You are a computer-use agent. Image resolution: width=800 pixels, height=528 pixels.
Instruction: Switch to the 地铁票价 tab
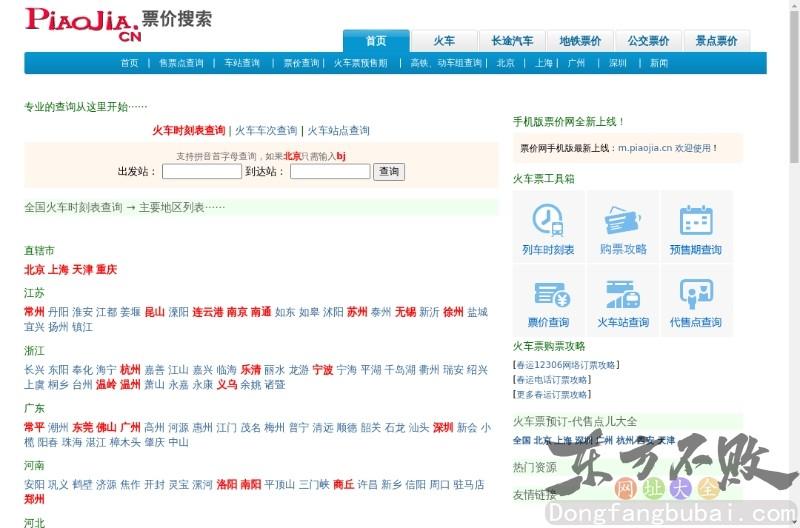pos(580,41)
